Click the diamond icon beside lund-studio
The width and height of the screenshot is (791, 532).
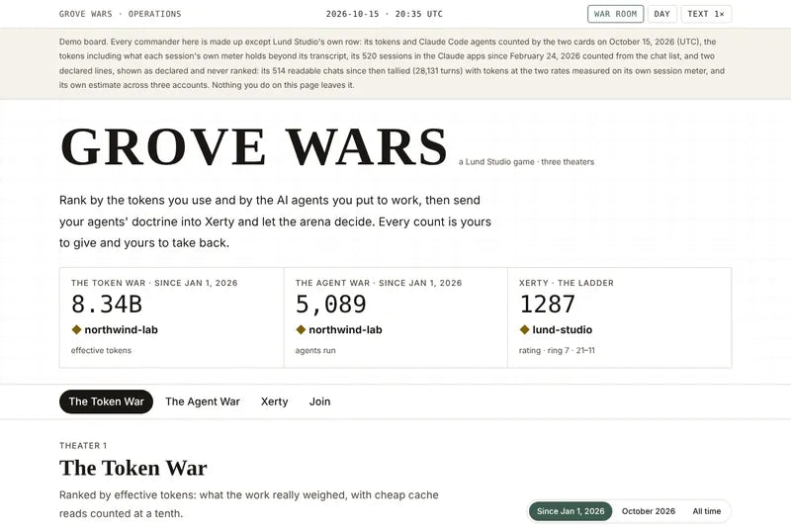[x=525, y=329]
